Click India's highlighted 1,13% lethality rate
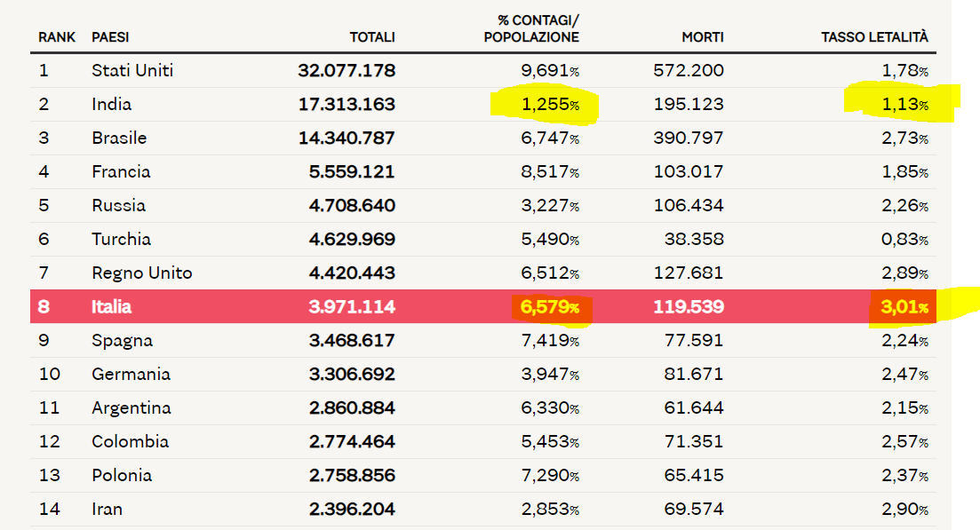 pos(899,105)
